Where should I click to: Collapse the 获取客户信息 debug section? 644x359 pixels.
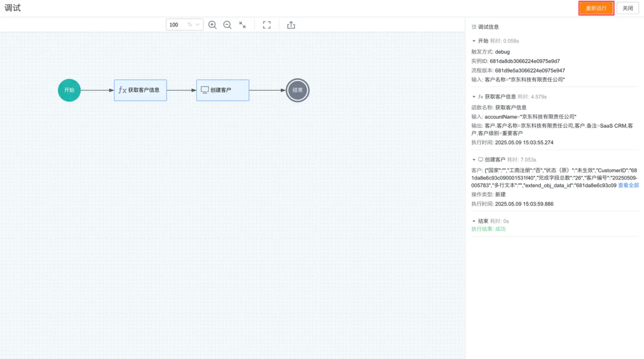pyautogui.click(x=474, y=96)
